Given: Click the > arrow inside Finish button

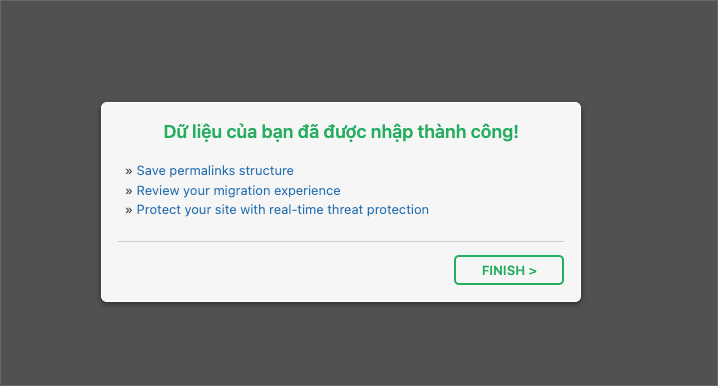Looking at the screenshot, I should [x=532, y=271].
